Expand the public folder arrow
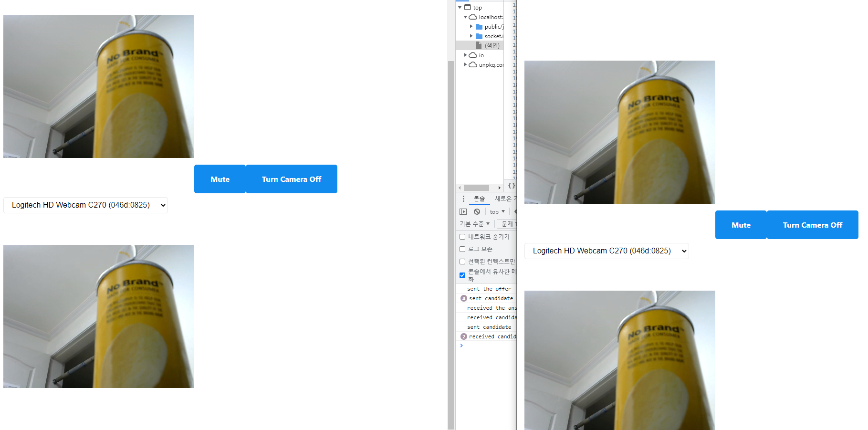This screenshot has width=868, height=430. [x=471, y=27]
